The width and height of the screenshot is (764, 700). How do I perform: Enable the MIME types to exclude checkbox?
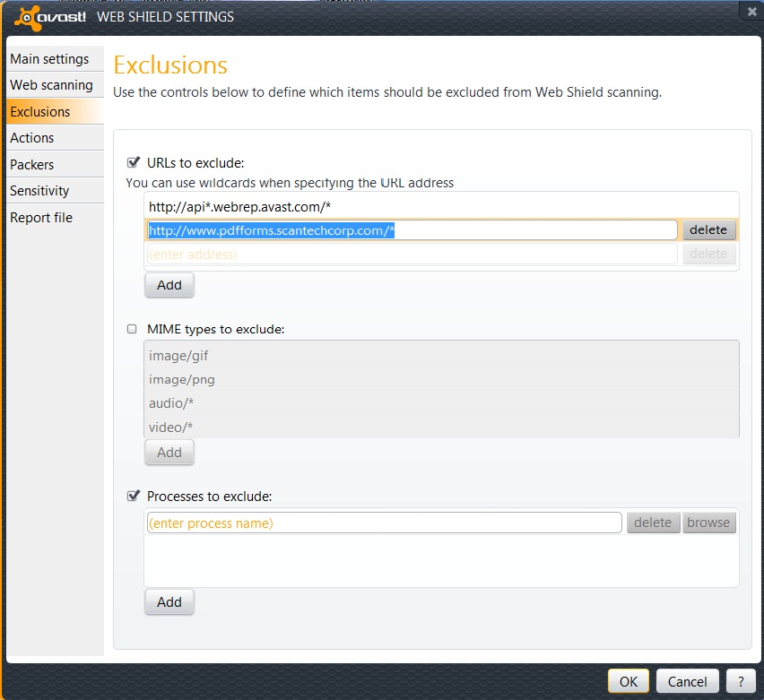point(133,329)
